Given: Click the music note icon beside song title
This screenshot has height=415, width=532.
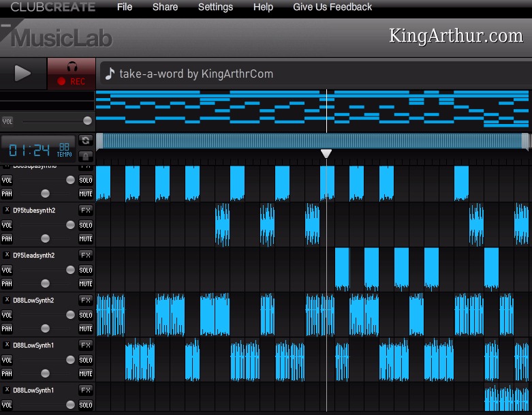Looking at the screenshot, I should click(x=110, y=74).
